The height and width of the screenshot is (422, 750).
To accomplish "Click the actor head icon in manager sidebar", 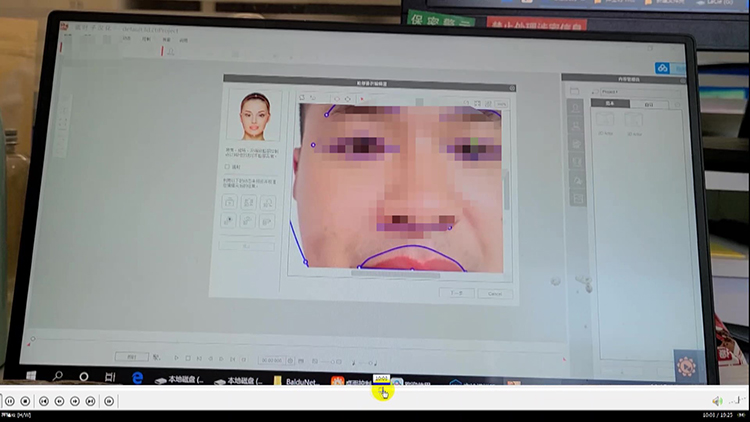I will [x=576, y=108].
